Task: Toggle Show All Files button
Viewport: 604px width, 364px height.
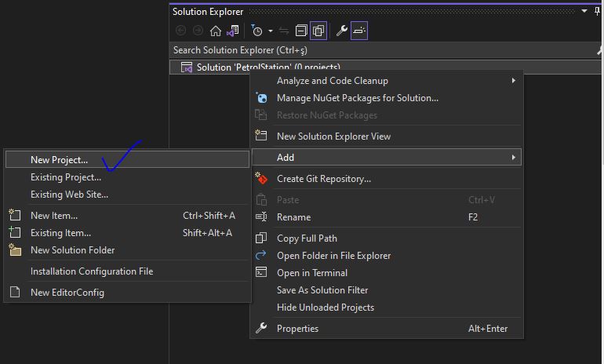Action: [318, 31]
